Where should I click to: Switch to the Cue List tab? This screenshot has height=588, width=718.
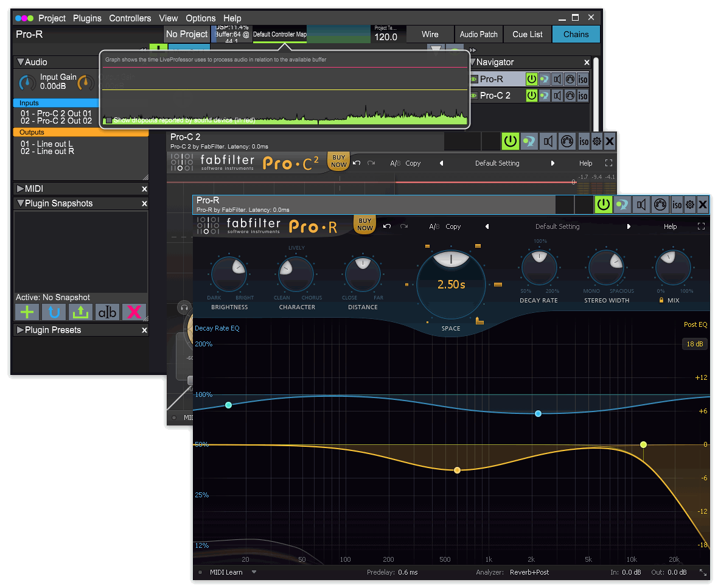pyautogui.click(x=528, y=35)
